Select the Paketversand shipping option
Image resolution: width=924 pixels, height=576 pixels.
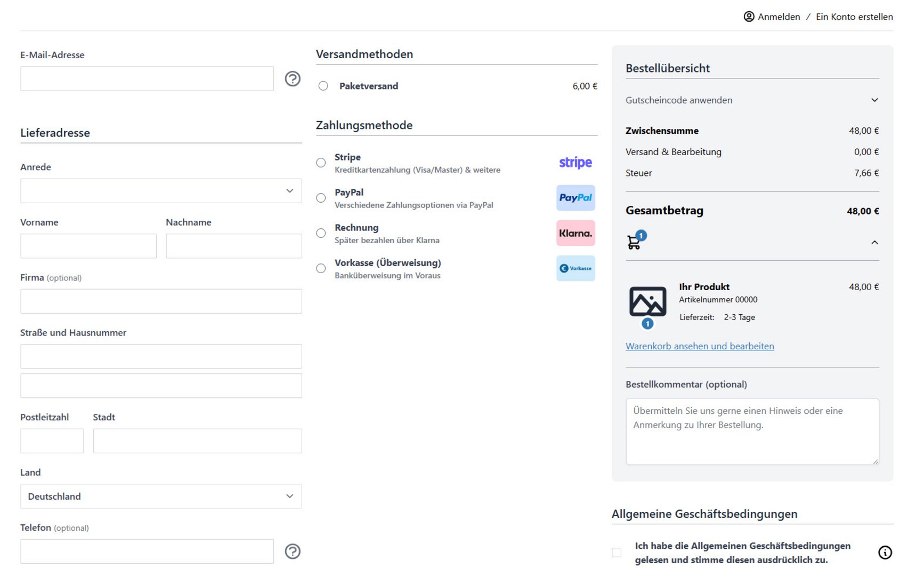(x=323, y=86)
